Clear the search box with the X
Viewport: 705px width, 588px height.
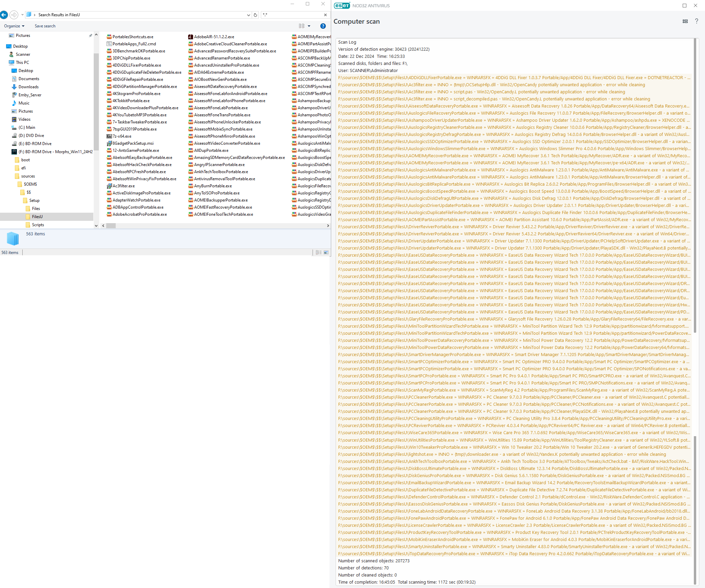(x=325, y=15)
